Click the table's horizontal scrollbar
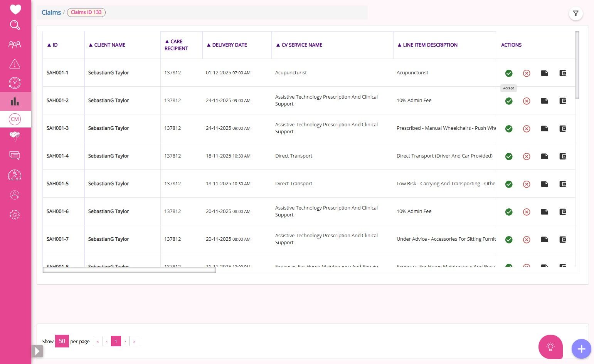The image size is (594, 364). click(129, 270)
